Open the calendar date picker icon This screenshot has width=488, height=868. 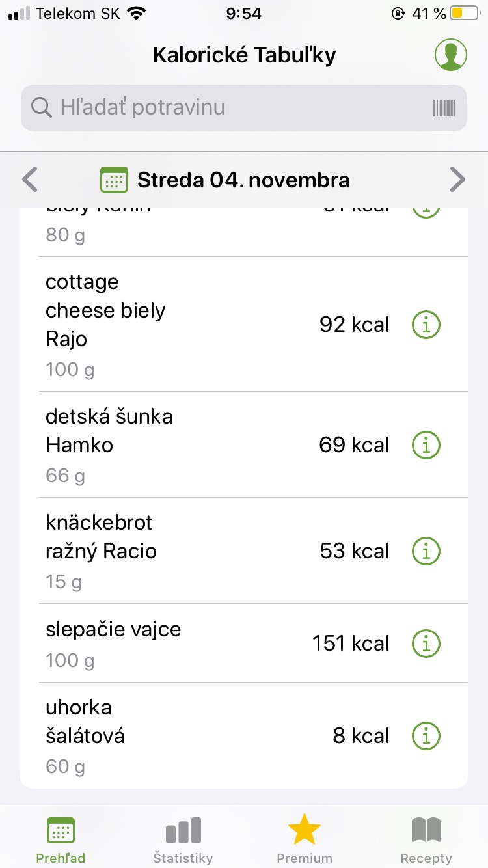[114, 180]
